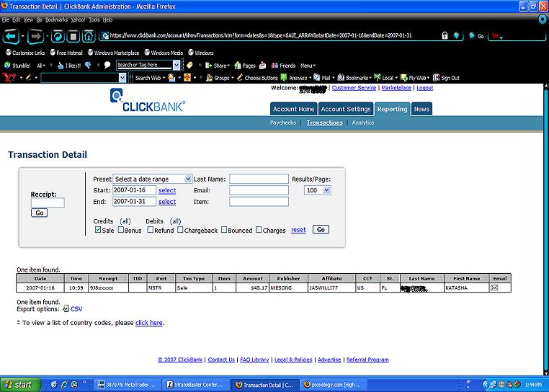Open the Results/Page dropdown showing 100
The height and width of the screenshot is (392, 549).
tap(318, 190)
